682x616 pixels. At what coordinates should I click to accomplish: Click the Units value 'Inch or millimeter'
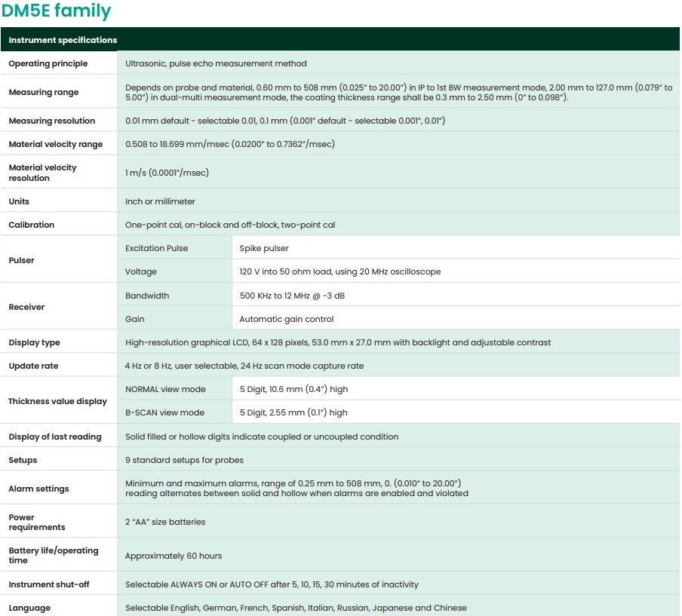160,202
